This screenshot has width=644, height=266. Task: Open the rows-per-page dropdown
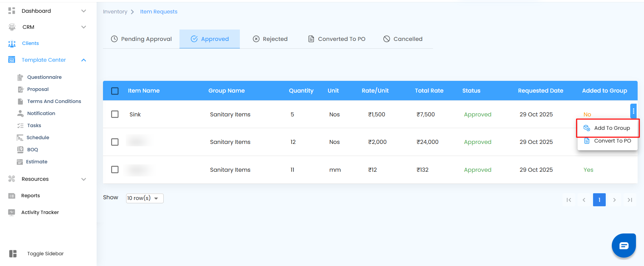click(145, 198)
